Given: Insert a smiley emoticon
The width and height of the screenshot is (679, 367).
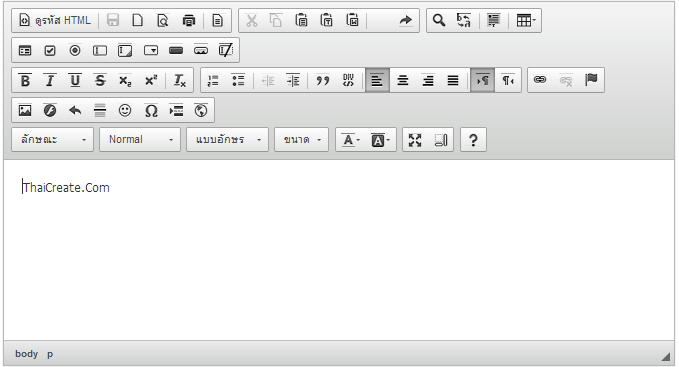Looking at the screenshot, I should (x=125, y=111).
